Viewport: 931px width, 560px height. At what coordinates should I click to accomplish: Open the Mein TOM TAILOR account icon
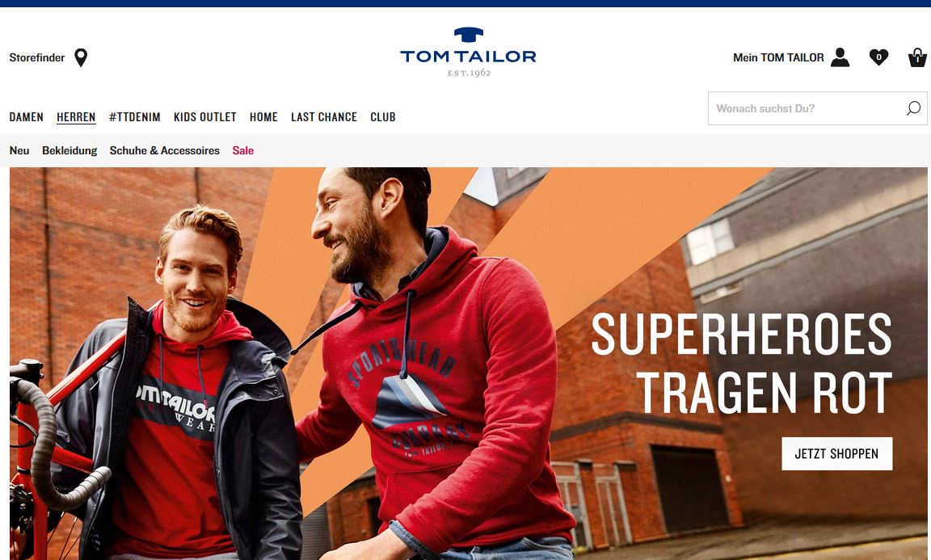840,57
